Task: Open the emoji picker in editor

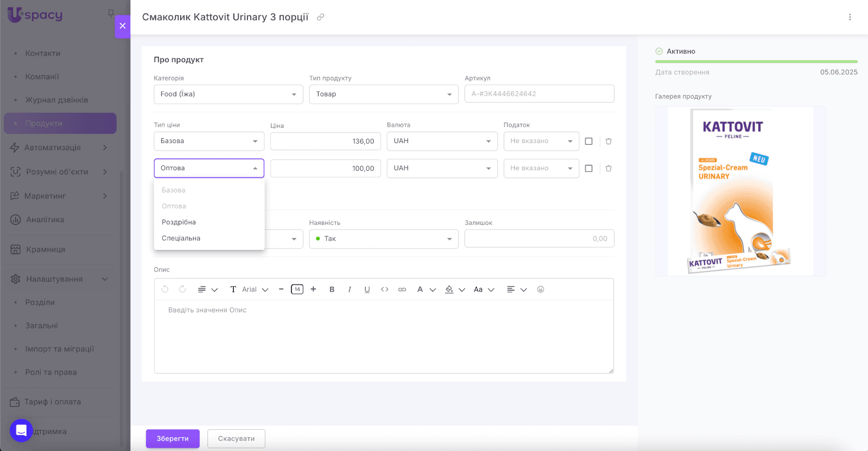Action: point(540,289)
